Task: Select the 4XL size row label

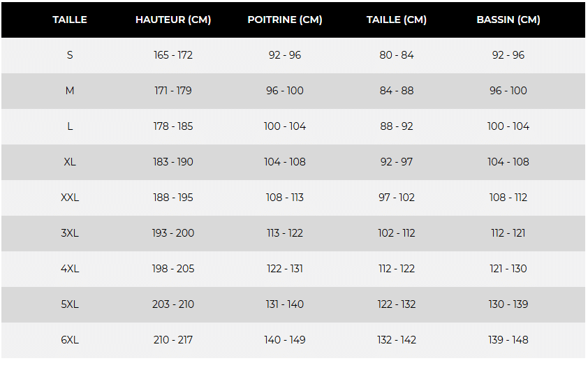Action: tap(70, 269)
